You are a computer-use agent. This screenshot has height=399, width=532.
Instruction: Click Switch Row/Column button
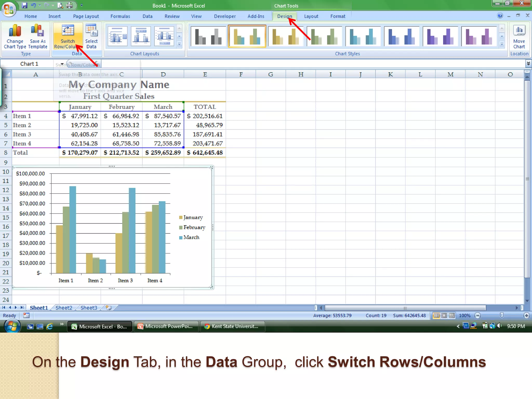68,36
